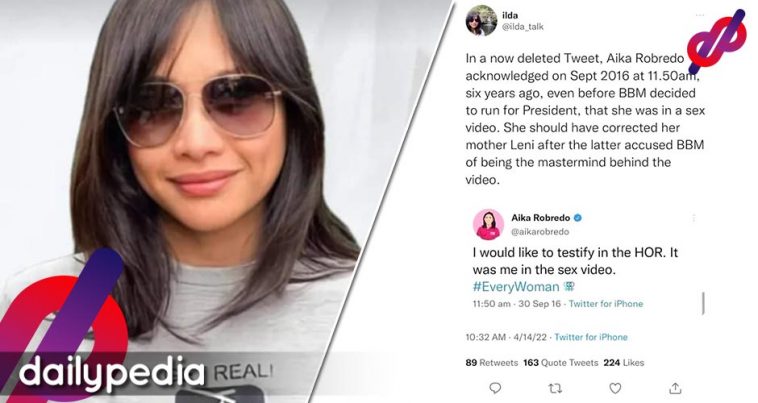758x403 pixels.
Task: View the 163 Quote Tweets
Action: pyautogui.click(x=560, y=362)
